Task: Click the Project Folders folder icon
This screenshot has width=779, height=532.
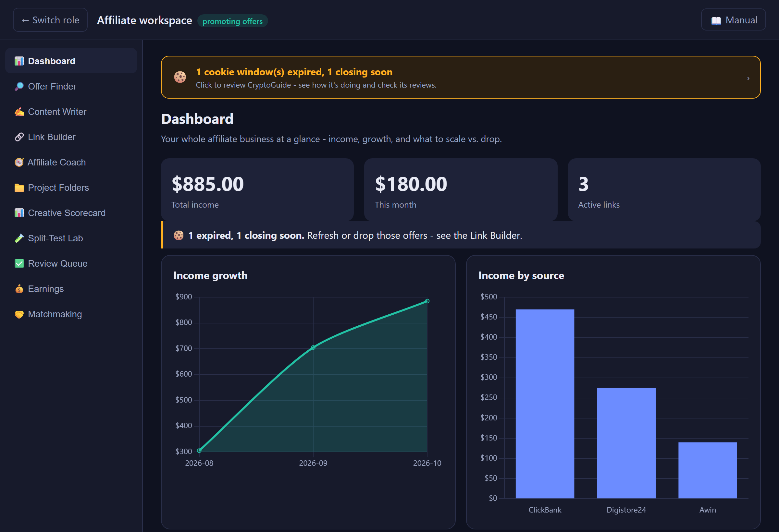Action: pyautogui.click(x=19, y=187)
